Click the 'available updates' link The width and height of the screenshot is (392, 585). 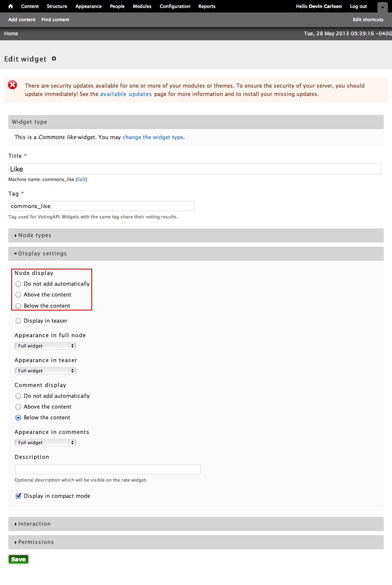(x=126, y=94)
